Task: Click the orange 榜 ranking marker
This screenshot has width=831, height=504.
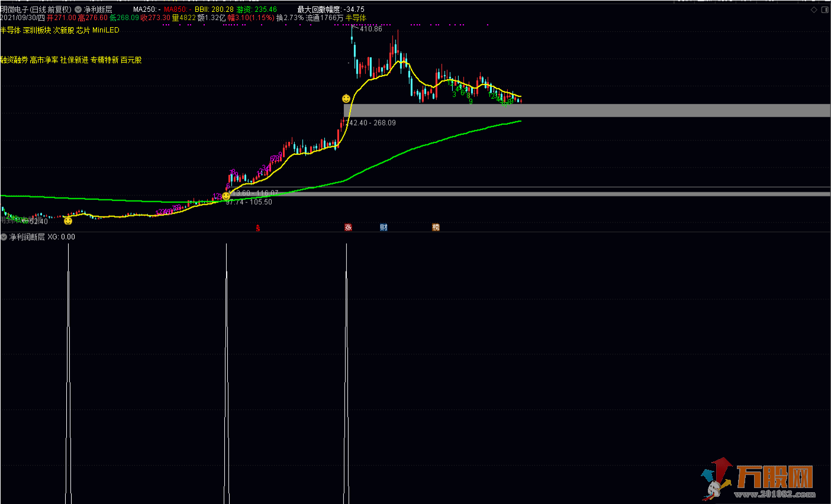Action: click(436, 227)
